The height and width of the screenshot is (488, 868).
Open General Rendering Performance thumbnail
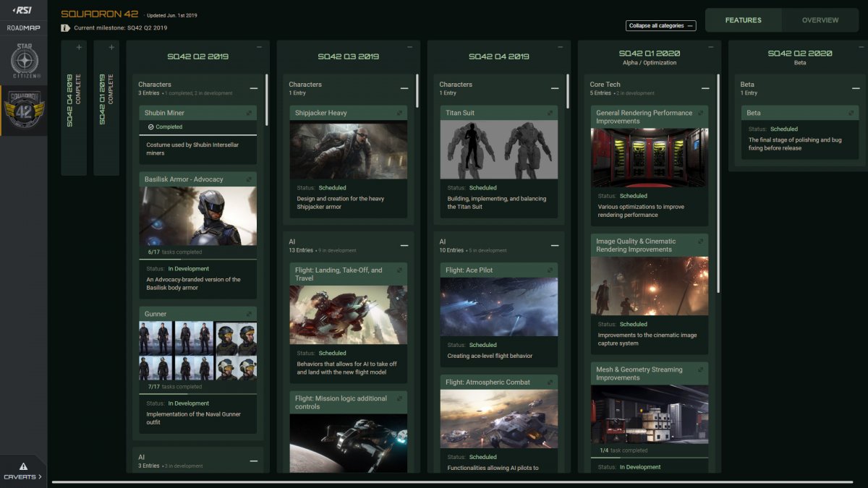tap(650, 158)
